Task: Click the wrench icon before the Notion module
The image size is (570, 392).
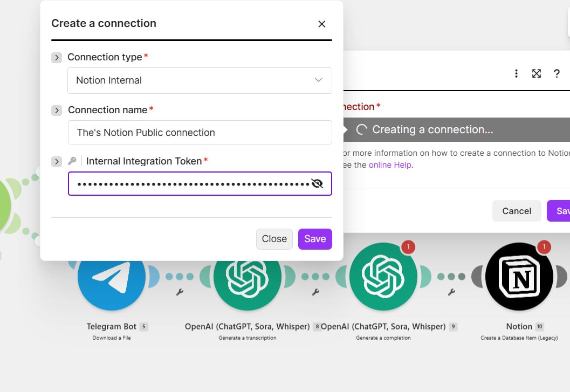Action: coord(451,292)
